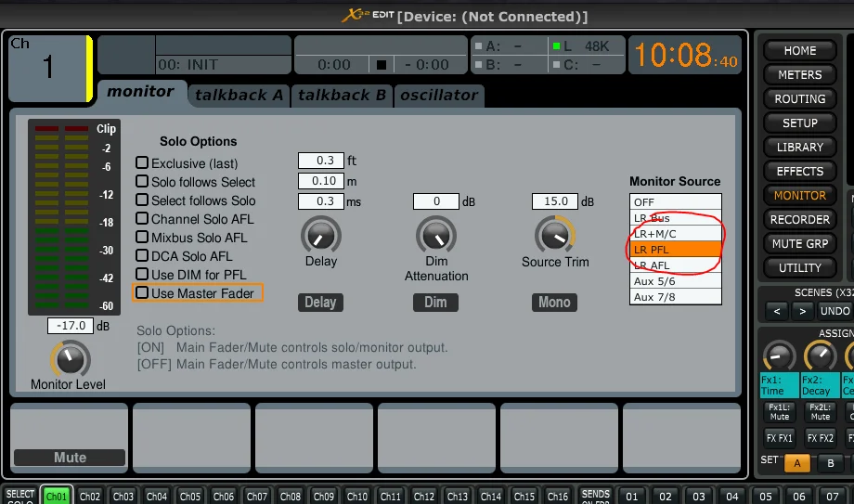The height and width of the screenshot is (504, 854).
Task: Choose LR AFL monitor source
Action: (676, 265)
